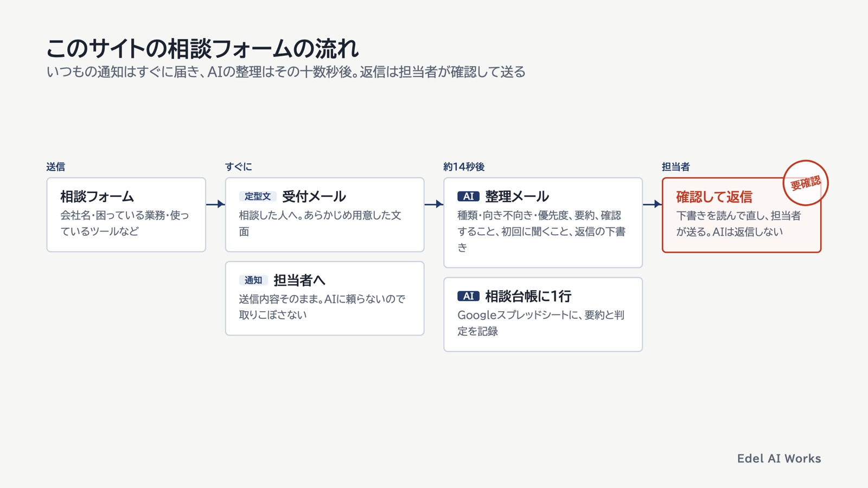
Task: Click the 送信 step label
Action: coord(56,166)
